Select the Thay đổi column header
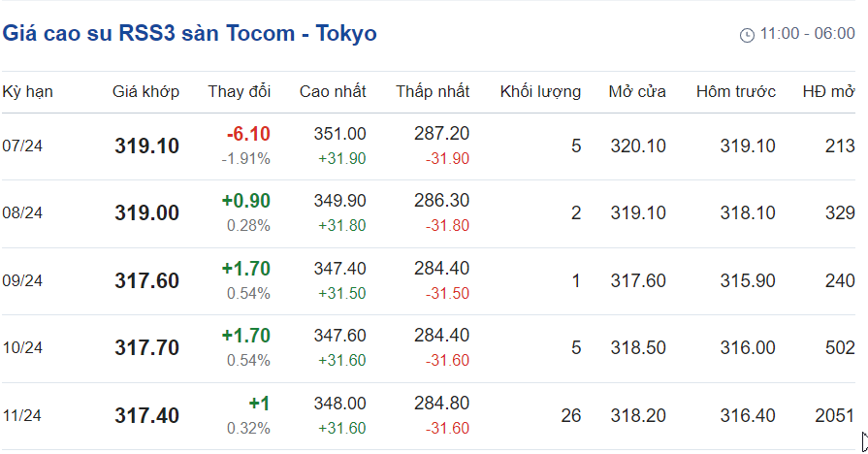 tap(239, 92)
